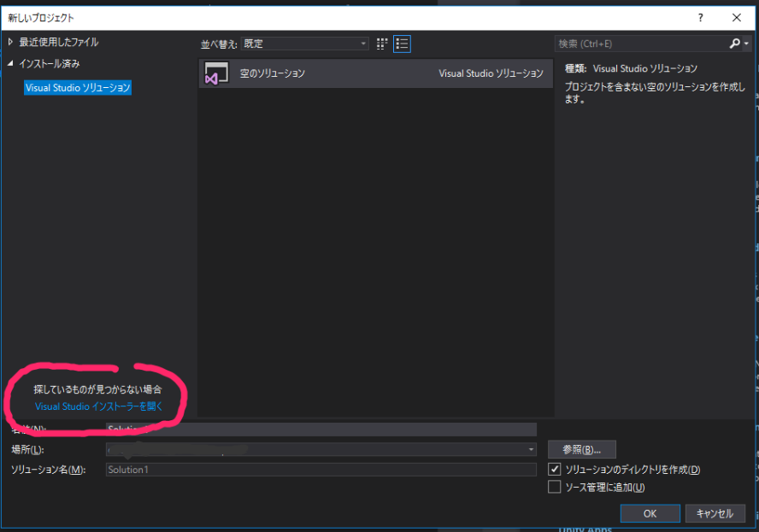Screen dimensions: 759x532
Task: Click the 種類: Visual Studio ソリューション description text
Action: click(631, 68)
